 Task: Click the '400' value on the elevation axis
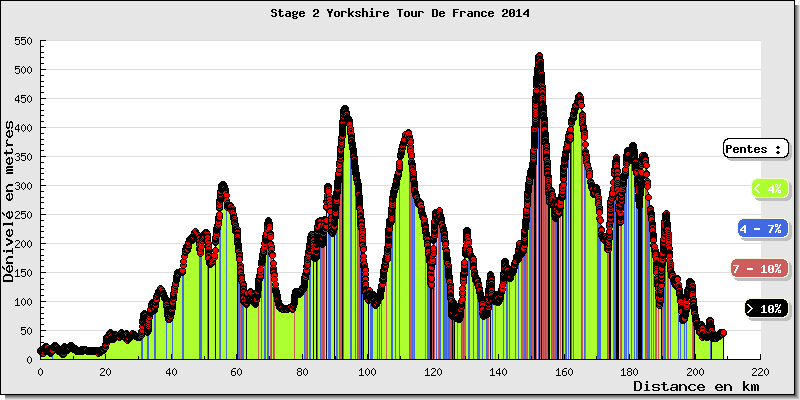pos(24,128)
